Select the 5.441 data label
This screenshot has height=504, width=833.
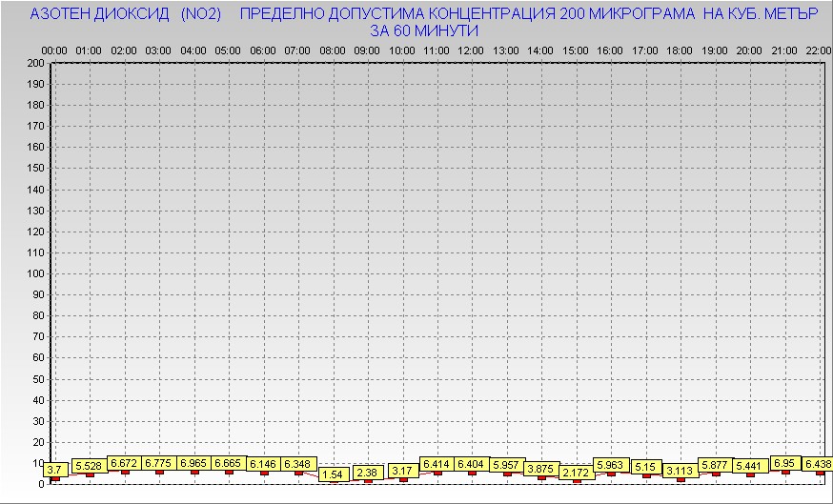[x=750, y=466]
